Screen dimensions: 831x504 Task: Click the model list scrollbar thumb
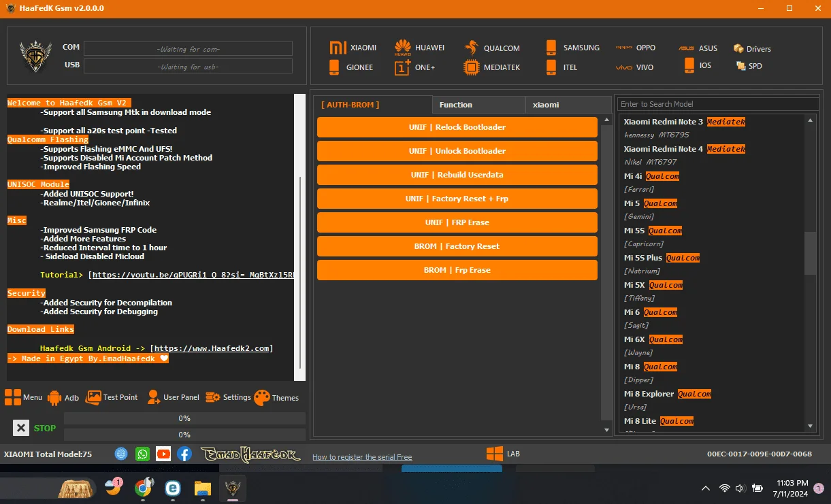point(810,252)
